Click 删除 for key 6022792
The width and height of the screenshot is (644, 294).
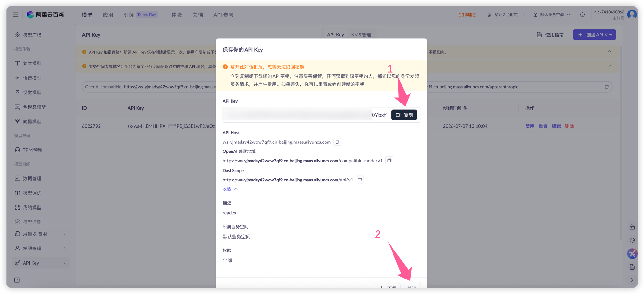point(569,126)
